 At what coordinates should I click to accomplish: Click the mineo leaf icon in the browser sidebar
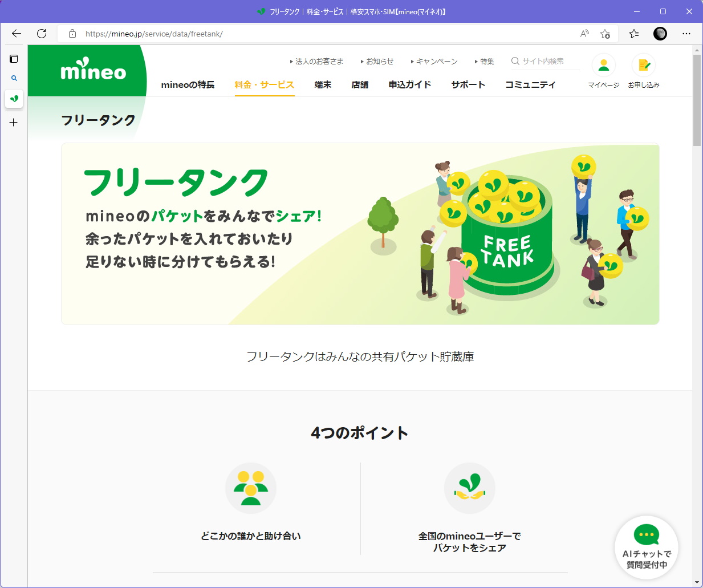[14, 99]
